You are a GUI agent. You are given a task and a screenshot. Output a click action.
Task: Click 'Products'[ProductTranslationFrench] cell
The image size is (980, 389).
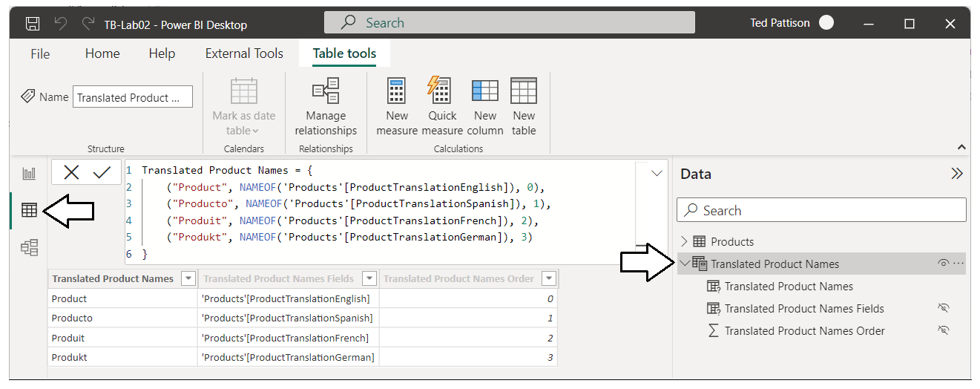click(x=289, y=338)
